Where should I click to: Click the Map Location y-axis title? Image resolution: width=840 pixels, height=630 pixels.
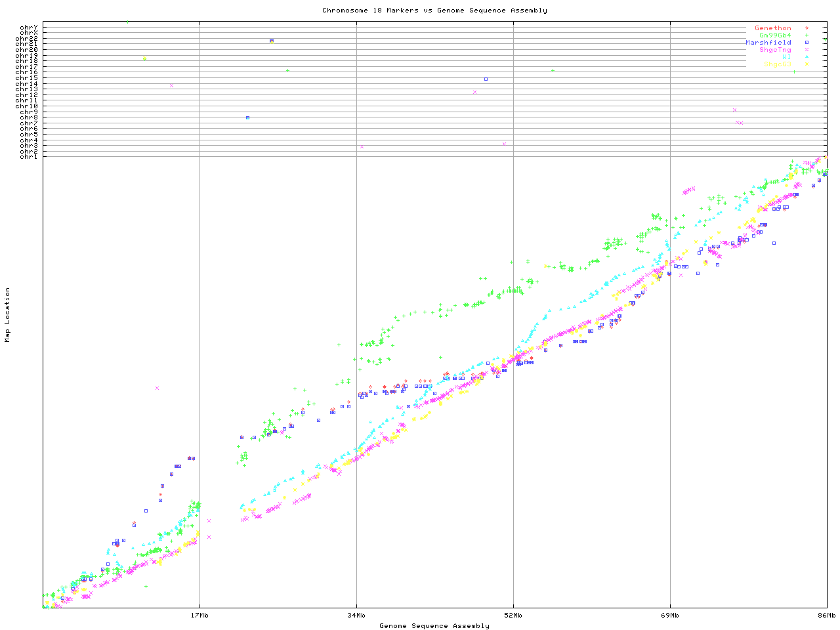pyautogui.click(x=8, y=315)
